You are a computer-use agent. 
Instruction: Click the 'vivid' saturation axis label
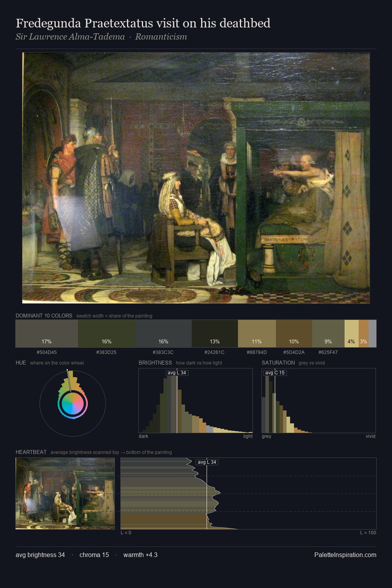[370, 436]
